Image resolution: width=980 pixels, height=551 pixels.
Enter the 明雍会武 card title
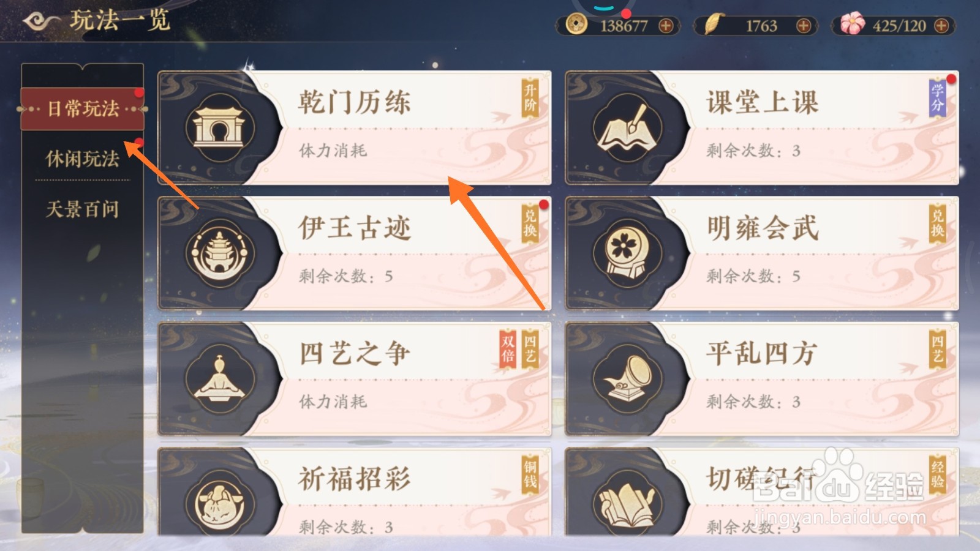point(763,228)
